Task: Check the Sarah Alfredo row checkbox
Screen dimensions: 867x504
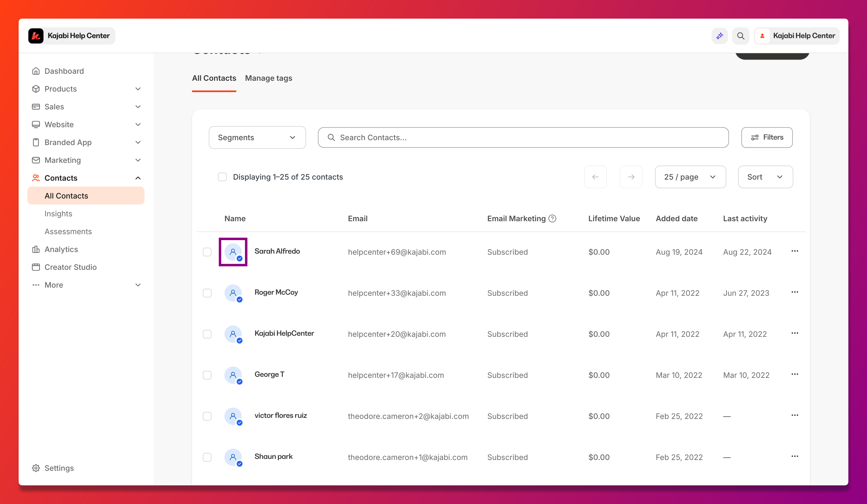Action: click(x=207, y=252)
